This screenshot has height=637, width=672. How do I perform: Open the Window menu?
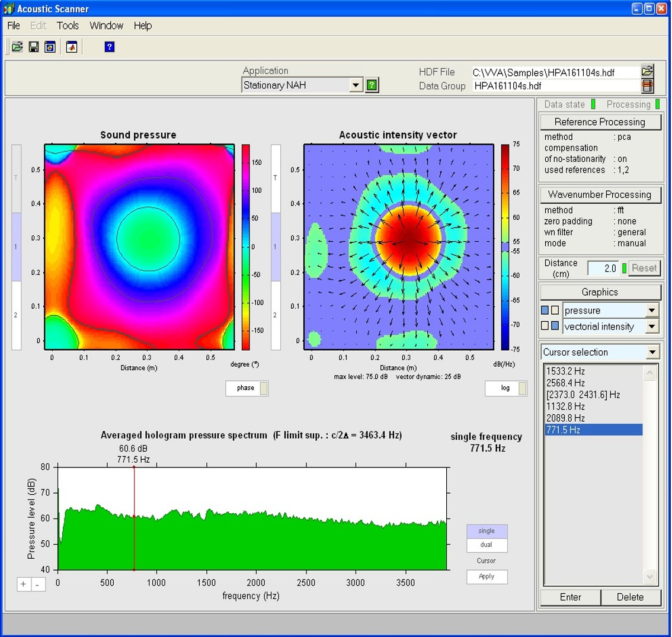point(106,25)
